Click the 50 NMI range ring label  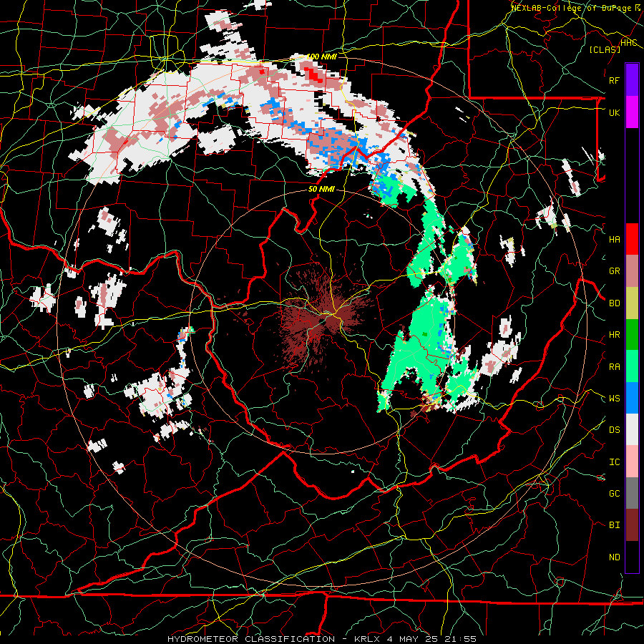pos(321,190)
